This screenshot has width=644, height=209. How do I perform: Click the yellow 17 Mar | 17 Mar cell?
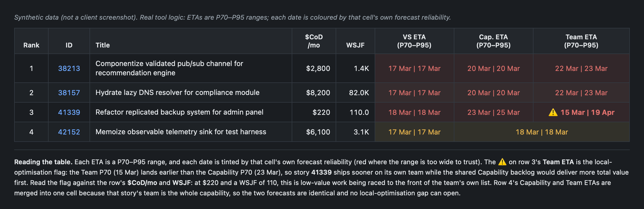(x=414, y=132)
